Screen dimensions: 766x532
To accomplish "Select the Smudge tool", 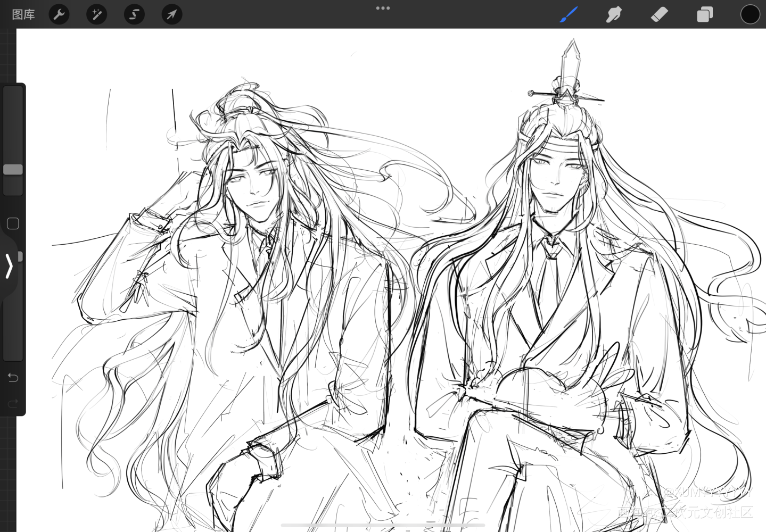I will click(x=614, y=14).
